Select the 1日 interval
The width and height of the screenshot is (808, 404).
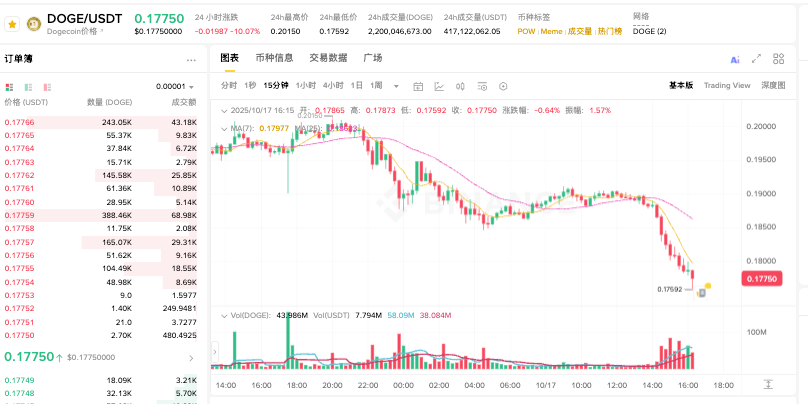point(357,86)
